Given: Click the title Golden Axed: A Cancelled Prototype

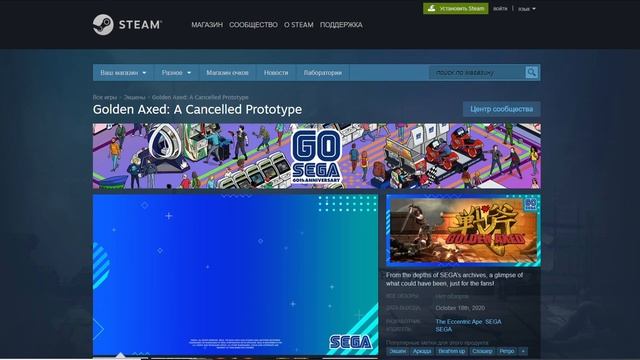Looking at the screenshot, I should (x=197, y=109).
